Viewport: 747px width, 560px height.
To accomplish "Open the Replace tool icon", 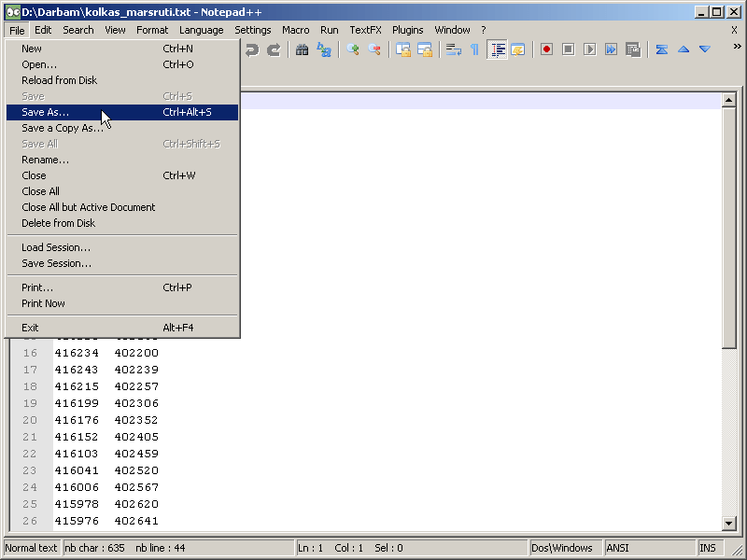I will 324,49.
